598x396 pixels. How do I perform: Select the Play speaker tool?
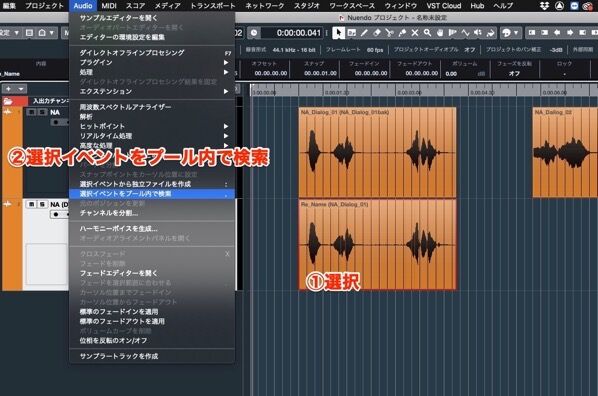(477, 33)
